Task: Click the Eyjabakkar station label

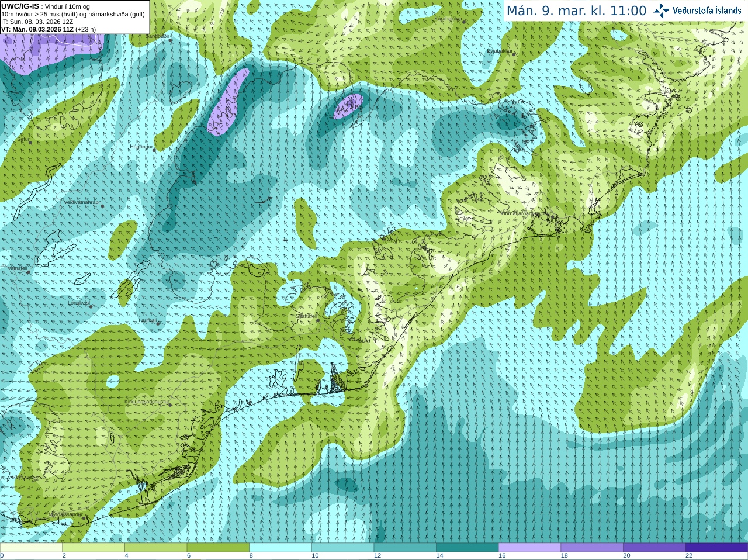Action: [x=500, y=51]
